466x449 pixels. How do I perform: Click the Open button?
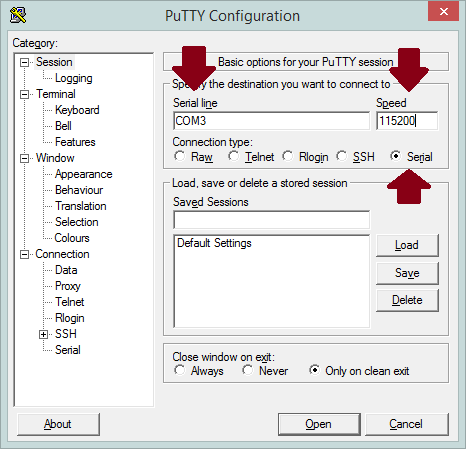tap(319, 424)
